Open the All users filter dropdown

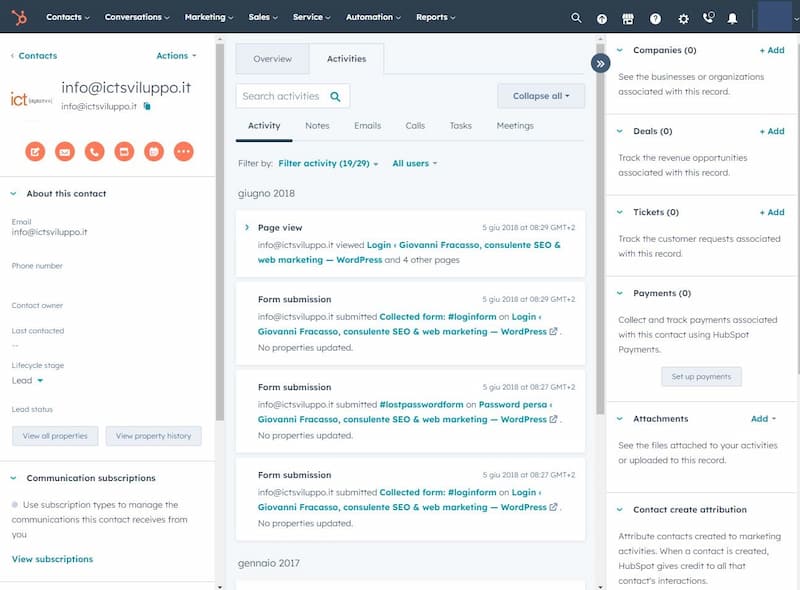click(x=414, y=163)
